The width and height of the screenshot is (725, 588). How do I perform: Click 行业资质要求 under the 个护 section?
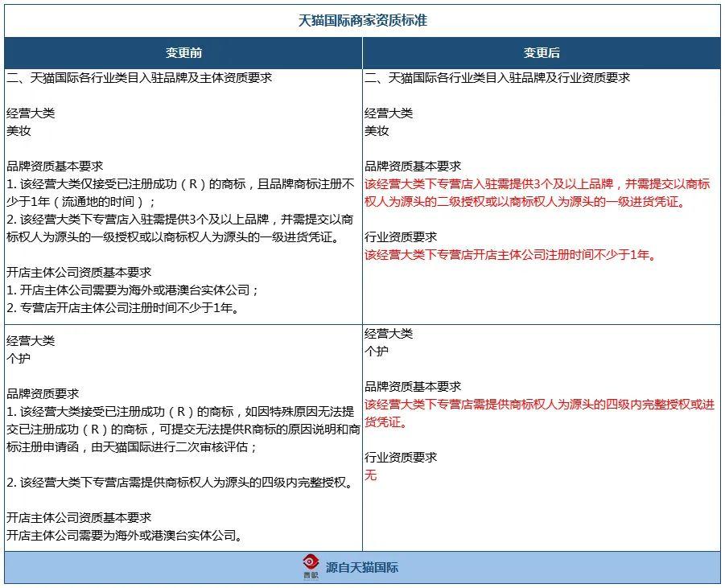tap(401, 458)
